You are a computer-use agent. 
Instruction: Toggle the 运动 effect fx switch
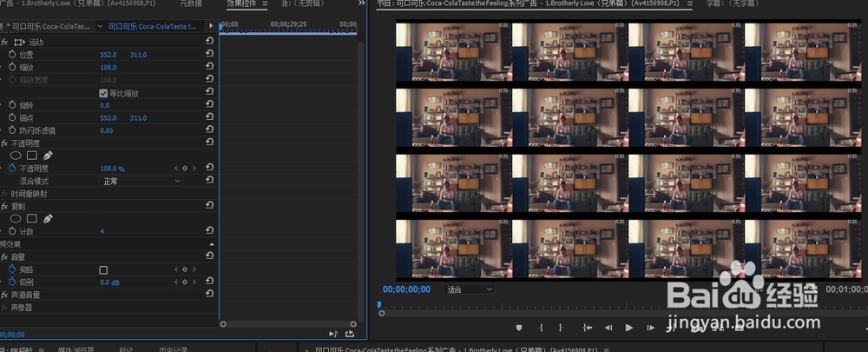pyautogui.click(x=4, y=42)
